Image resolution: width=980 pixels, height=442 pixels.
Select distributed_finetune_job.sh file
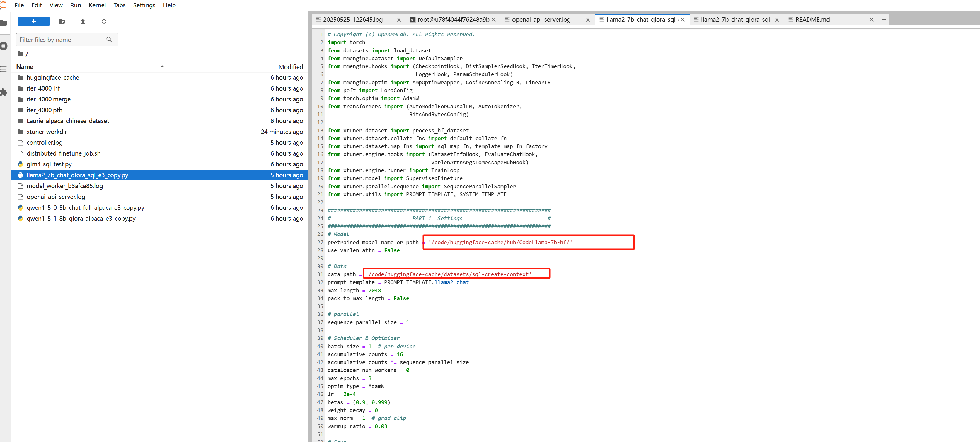point(63,153)
